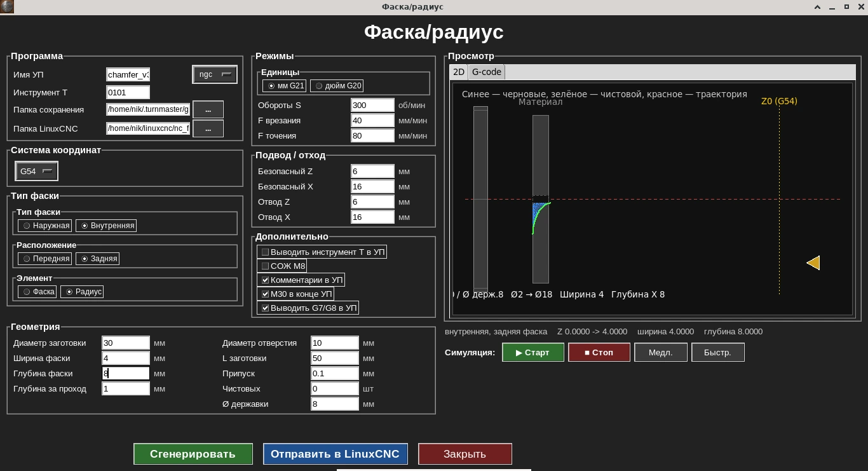
Task: Click the 'ширина 4.0000' status text
Action: click(x=665, y=332)
